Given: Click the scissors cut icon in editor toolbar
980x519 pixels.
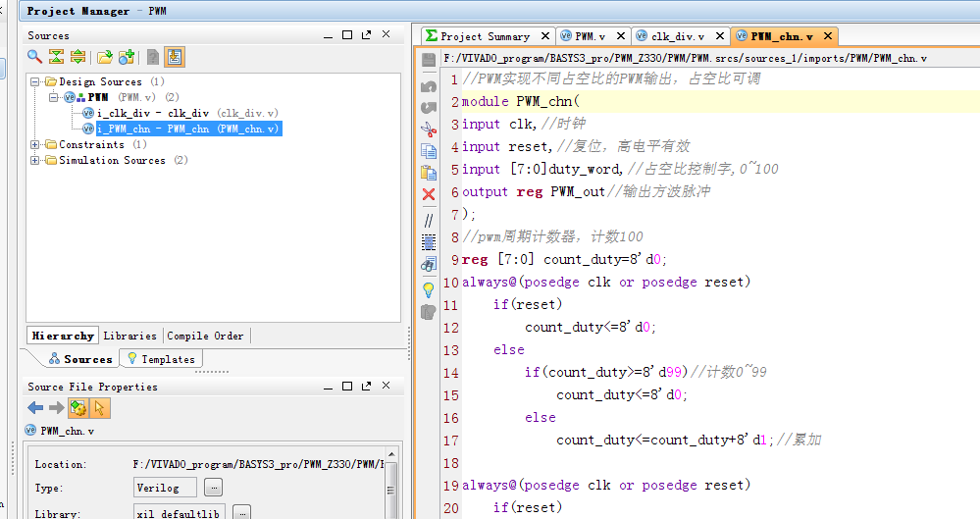Looking at the screenshot, I should point(429,129).
